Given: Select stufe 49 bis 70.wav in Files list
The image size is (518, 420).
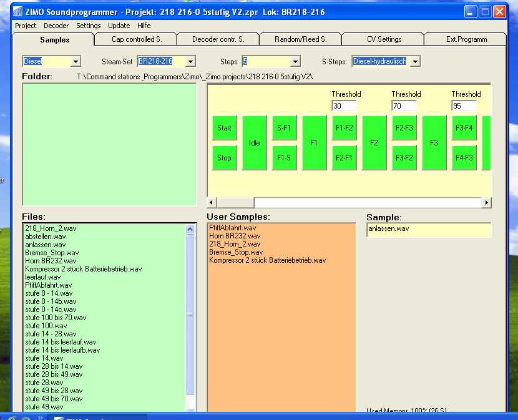Looking at the screenshot, I should click(x=54, y=399).
